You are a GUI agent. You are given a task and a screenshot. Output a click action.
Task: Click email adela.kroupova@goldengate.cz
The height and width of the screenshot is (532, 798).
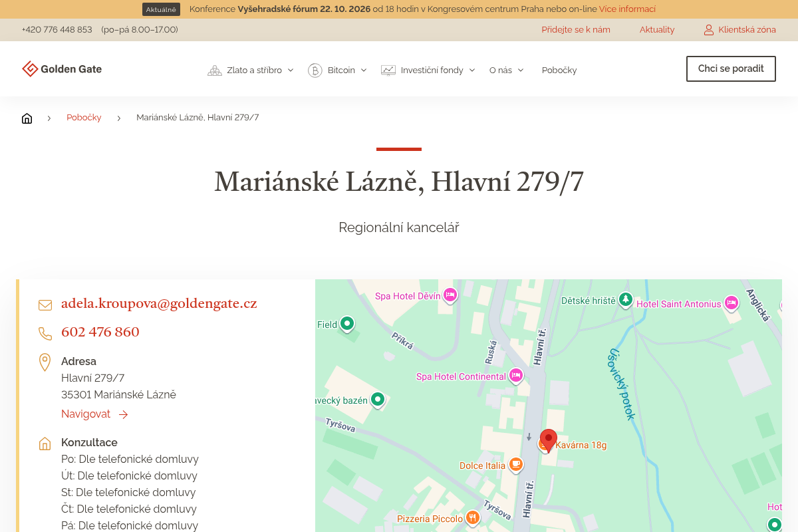(159, 304)
